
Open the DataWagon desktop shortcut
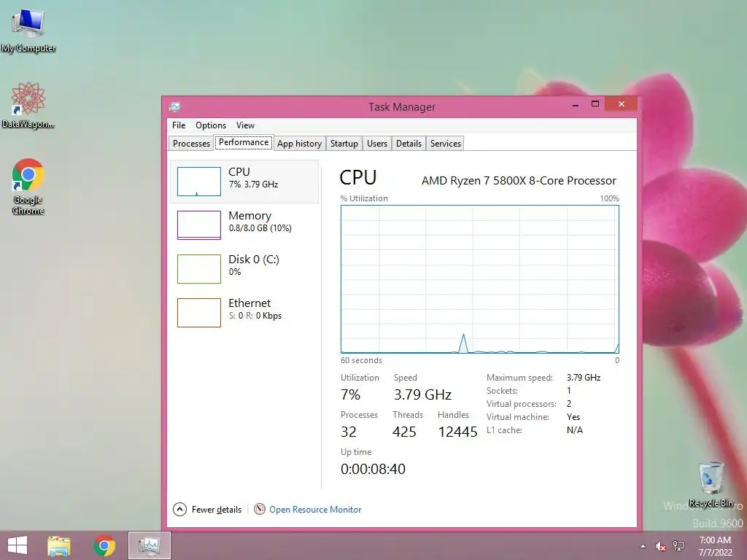pyautogui.click(x=28, y=106)
